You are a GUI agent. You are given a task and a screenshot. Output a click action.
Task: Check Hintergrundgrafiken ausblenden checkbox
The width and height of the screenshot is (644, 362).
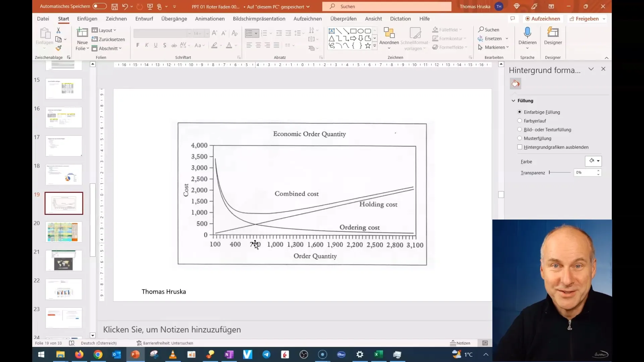[x=520, y=147]
